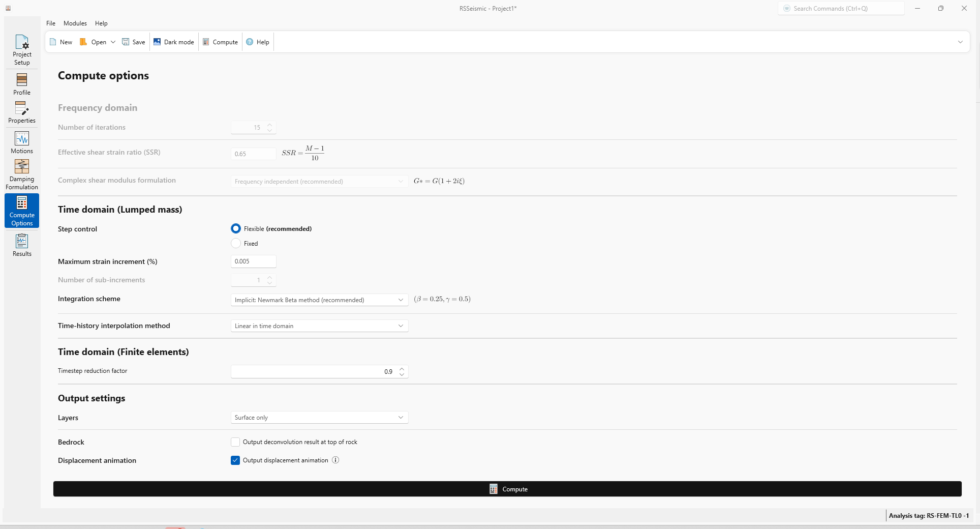Screen dimensions: 980x529
Task: Click the 'Output settings' heading
Action: pos(91,398)
